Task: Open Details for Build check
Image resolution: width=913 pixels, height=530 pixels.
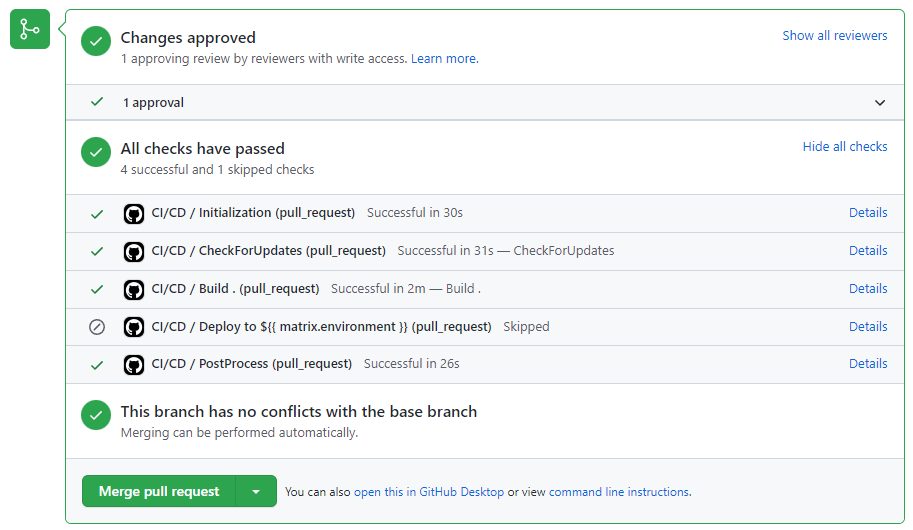Action: pos(868,288)
